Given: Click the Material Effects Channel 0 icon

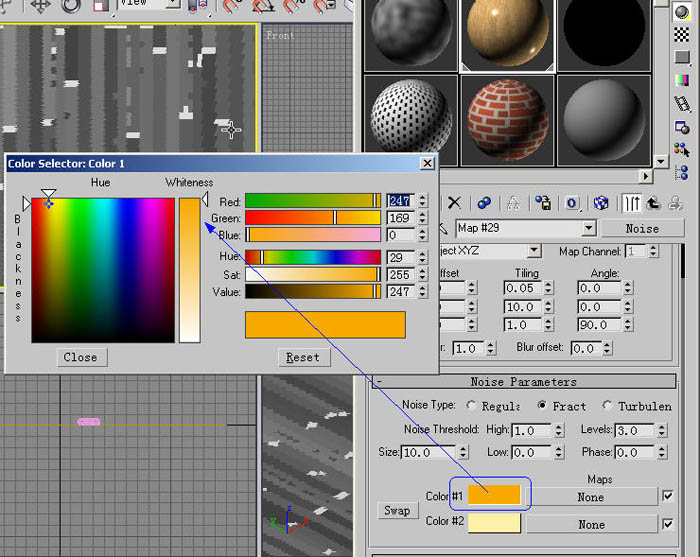Looking at the screenshot, I should pos(572,203).
